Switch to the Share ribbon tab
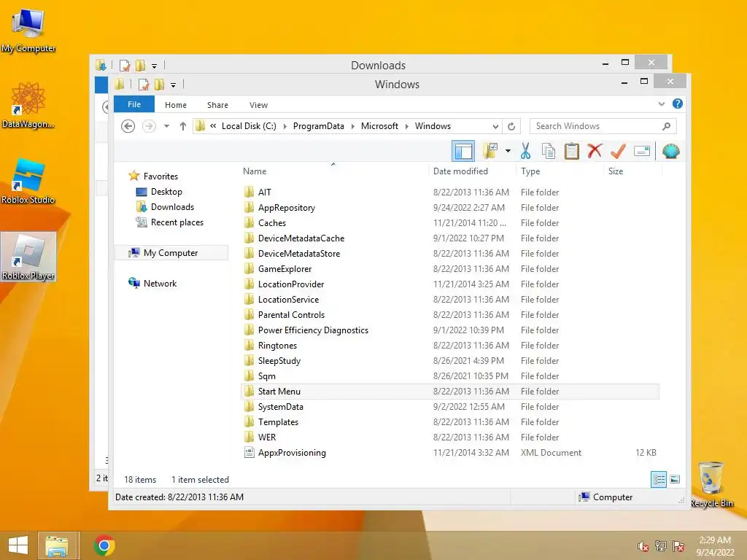Image resolution: width=747 pixels, height=560 pixels. (x=217, y=105)
